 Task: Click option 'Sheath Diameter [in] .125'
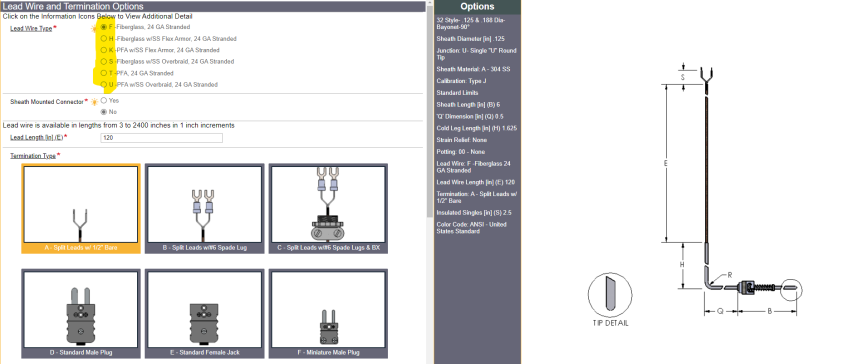pyautogui.click(x=470, y=39)
